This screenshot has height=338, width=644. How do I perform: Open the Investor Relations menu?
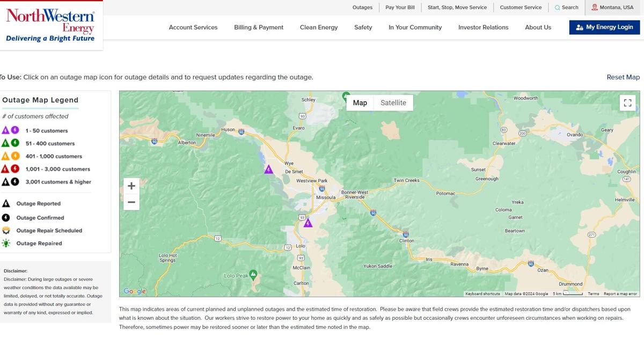(484, 27)
